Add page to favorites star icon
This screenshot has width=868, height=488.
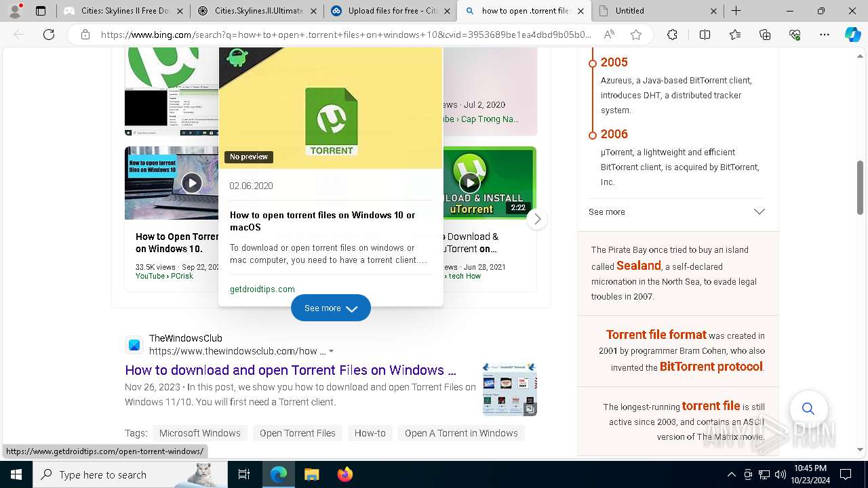[x=635, y=35]
